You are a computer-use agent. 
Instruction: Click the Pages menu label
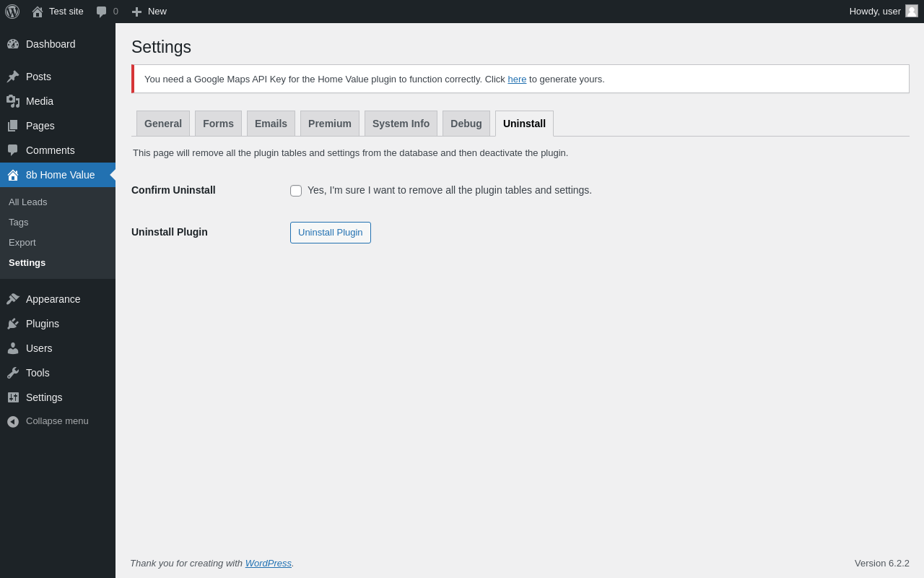(x=40, y=126)
